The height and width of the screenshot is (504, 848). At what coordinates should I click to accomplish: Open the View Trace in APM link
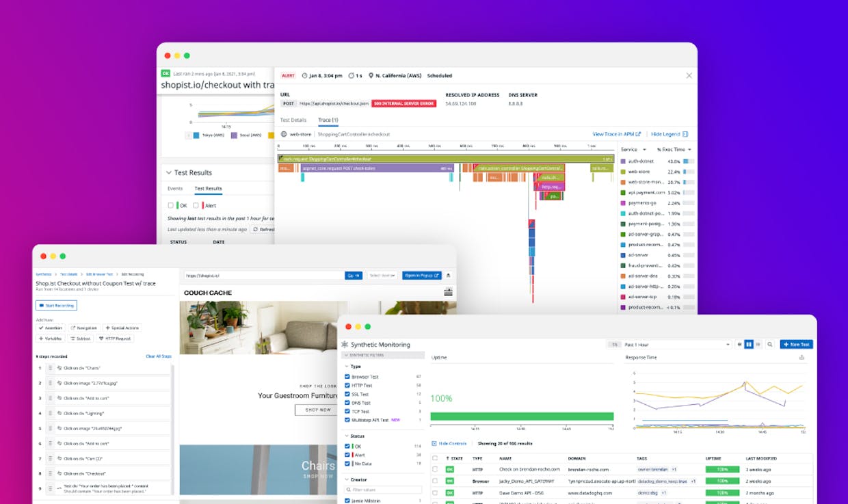(x=617, y=134)
